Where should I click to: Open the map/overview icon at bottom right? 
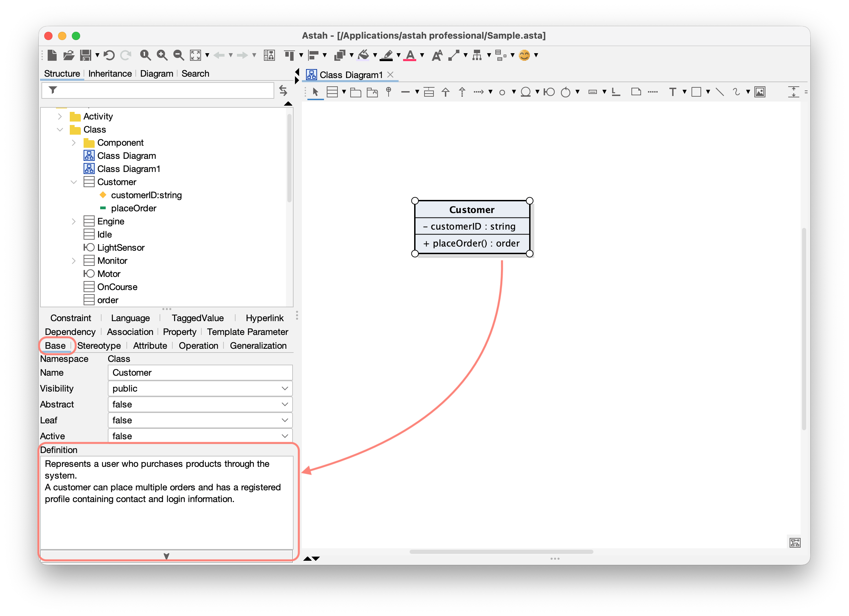tap(795, 543)
